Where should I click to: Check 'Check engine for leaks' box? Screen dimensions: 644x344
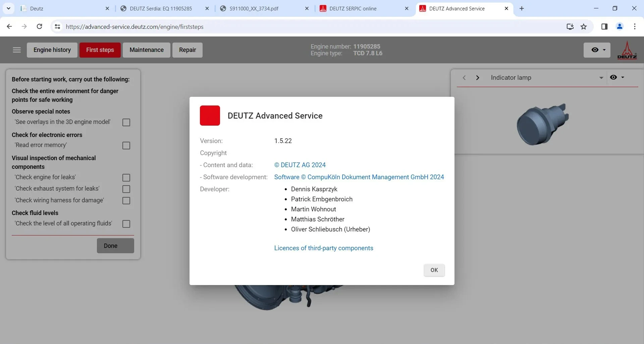[x=126, y=178]
